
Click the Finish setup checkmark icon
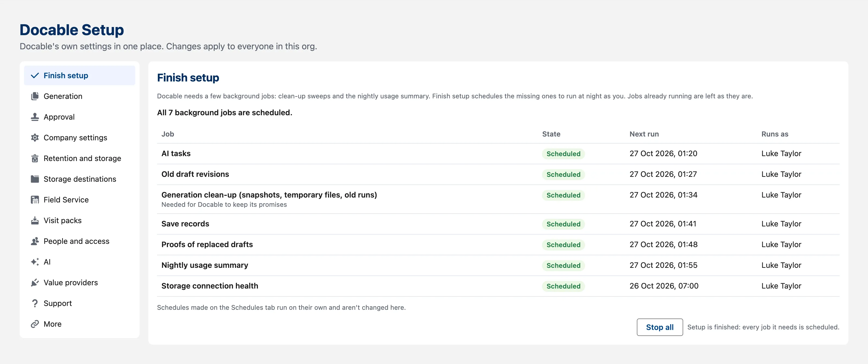(x=35, y=75)
